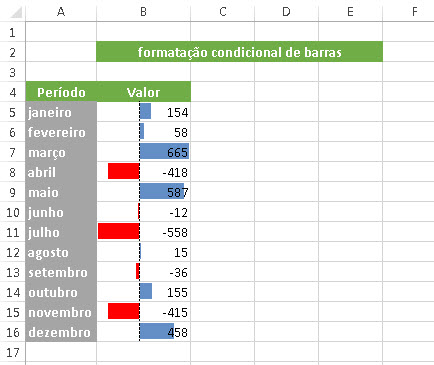Click the green title 'formatação condicional de barras'

pos(239,52)
